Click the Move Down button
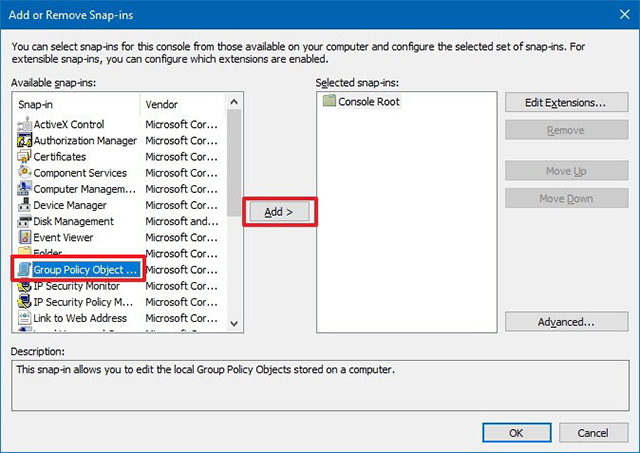Screen dimensions: 640x453 pos(566,198)
